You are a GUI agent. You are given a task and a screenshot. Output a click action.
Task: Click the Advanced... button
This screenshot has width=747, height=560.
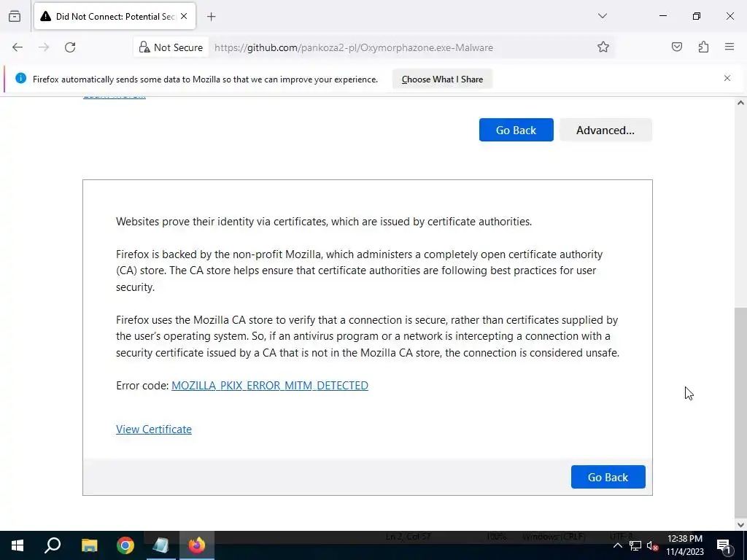tap(605, 130)
